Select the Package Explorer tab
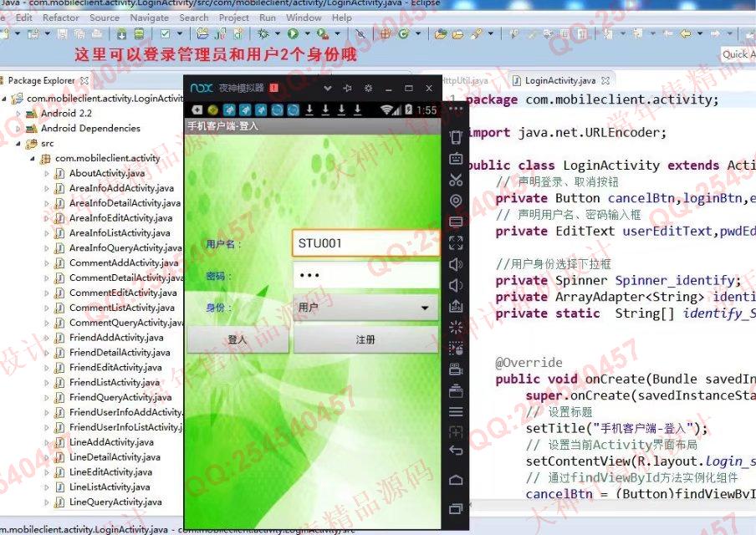756x535 pixels. [42, 80]
